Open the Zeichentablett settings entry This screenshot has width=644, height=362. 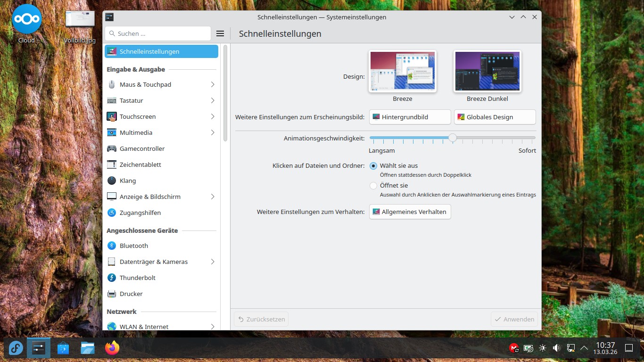point(161,165)
